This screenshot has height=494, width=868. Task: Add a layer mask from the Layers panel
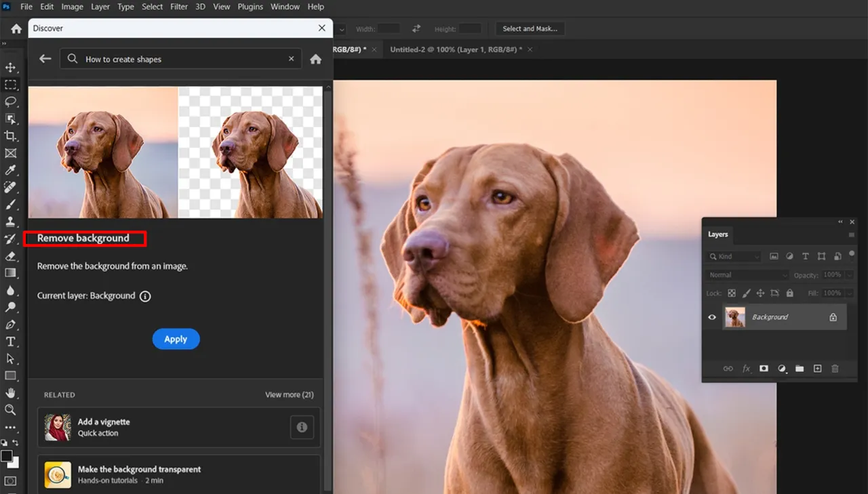pos(764,369)
